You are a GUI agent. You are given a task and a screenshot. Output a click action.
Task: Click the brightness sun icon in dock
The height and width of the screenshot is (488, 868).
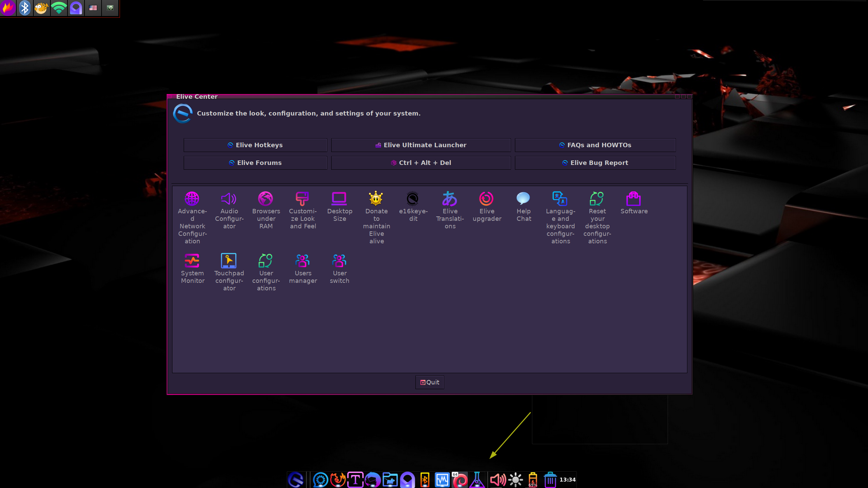[516, 479]
